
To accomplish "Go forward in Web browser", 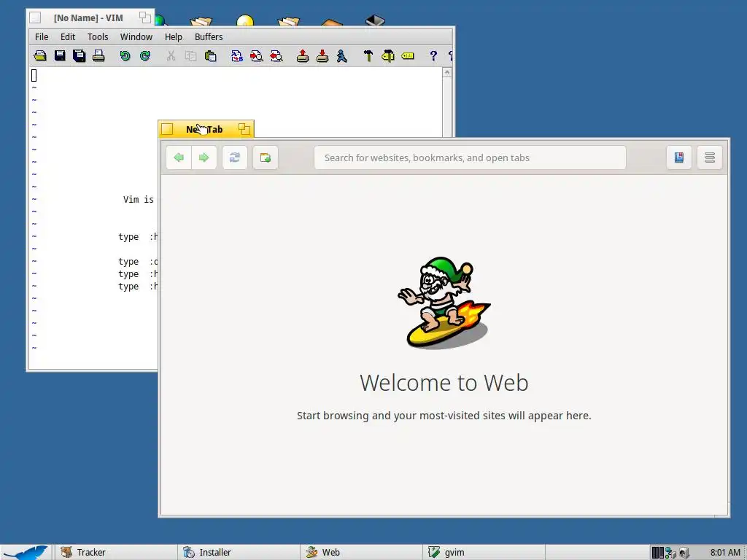I will tap(204, 157).
